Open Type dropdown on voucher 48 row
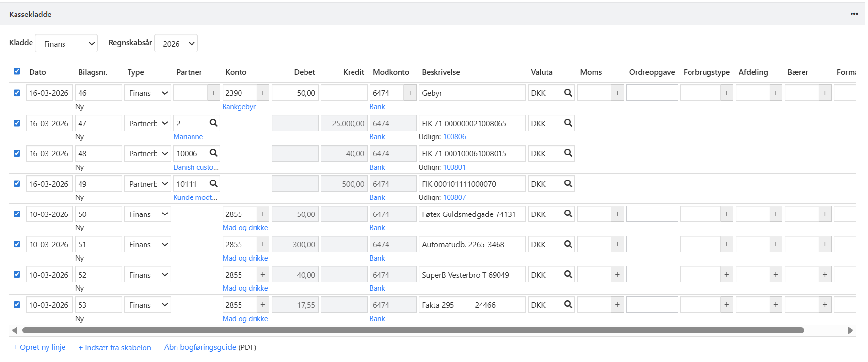The image size is (868, 362). tap(147, 153)
